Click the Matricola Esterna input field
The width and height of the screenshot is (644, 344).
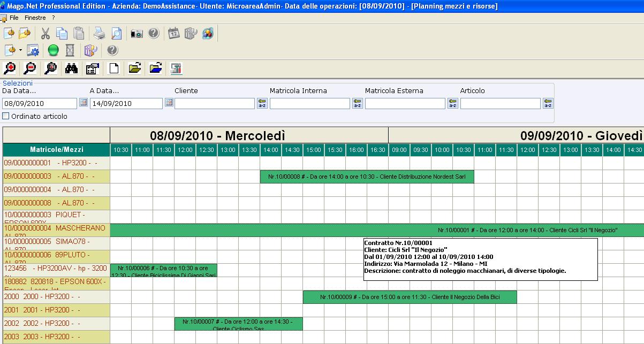[405, 103]
